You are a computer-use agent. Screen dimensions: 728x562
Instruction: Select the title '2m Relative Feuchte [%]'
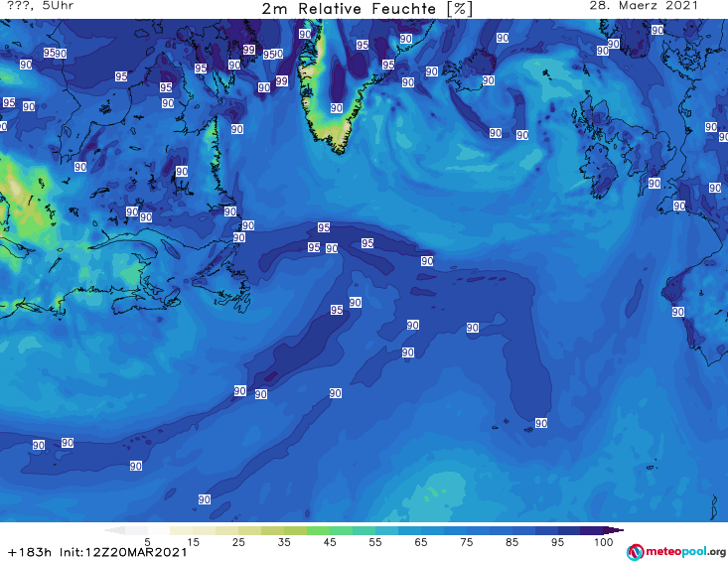(x=366, y=9)
